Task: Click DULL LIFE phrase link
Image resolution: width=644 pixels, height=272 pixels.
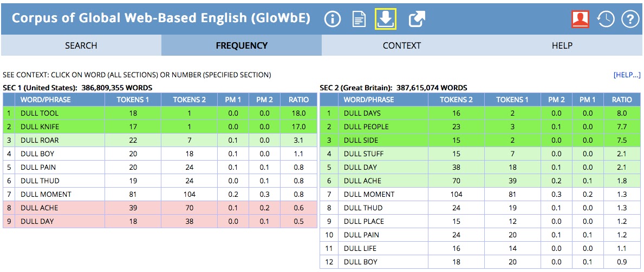Action: [x=360, y=249]
